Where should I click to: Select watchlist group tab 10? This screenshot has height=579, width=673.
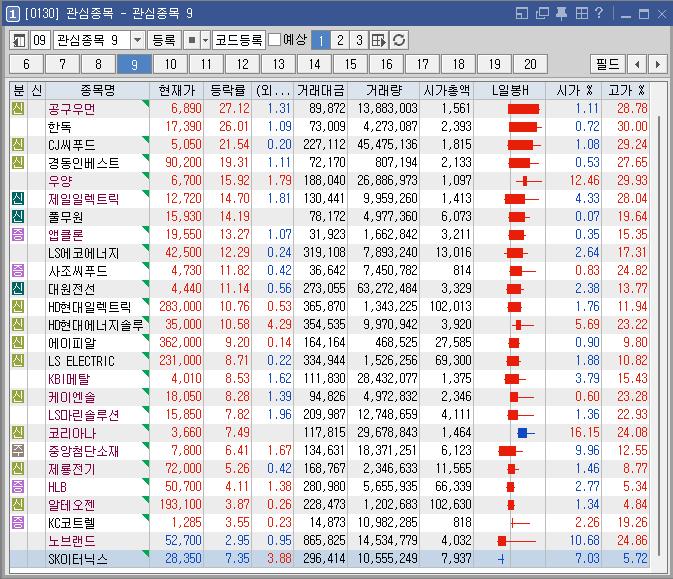(170, 64)
